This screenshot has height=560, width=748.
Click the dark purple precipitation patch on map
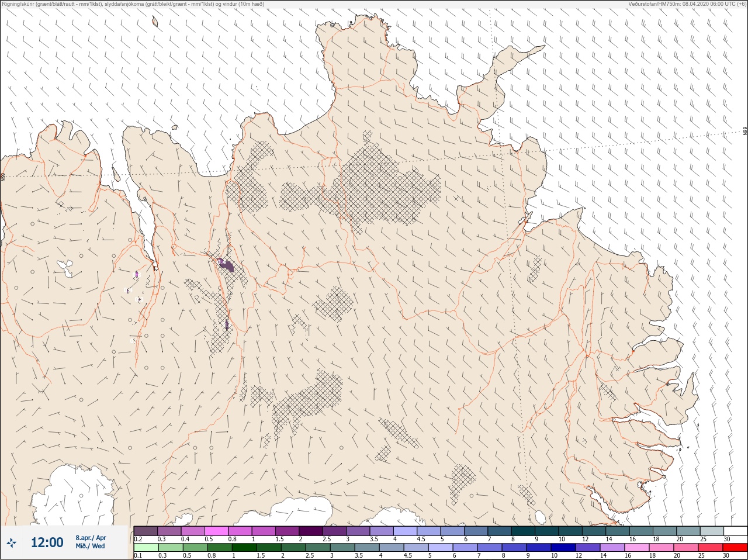227,265
